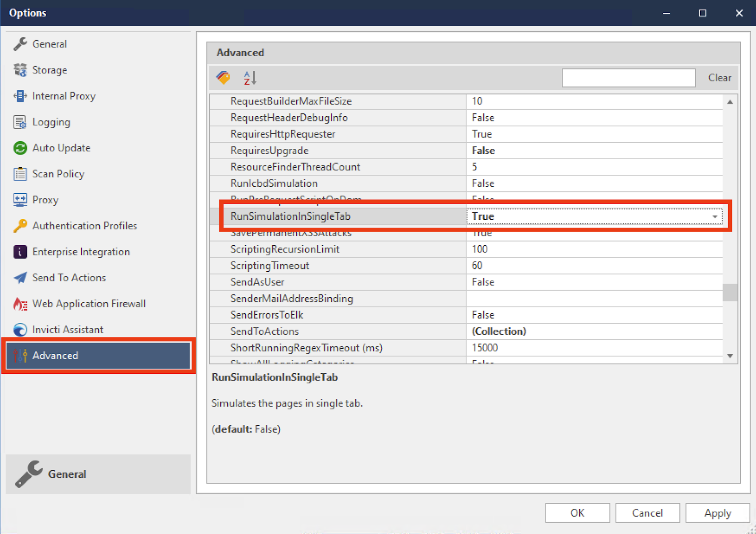Select the Storage sidebar item
This screenshot has width=756, height=534.
(50, 70)
